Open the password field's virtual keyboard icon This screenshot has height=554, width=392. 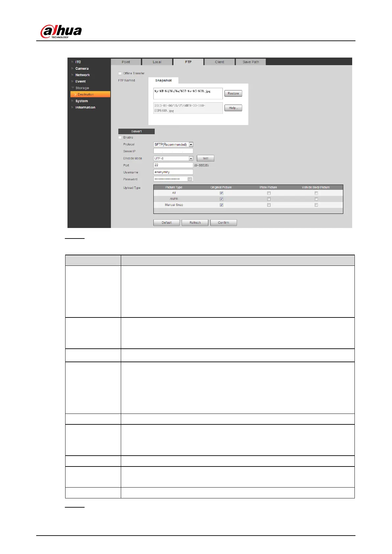pyautogui.click(x=190, y=179)
